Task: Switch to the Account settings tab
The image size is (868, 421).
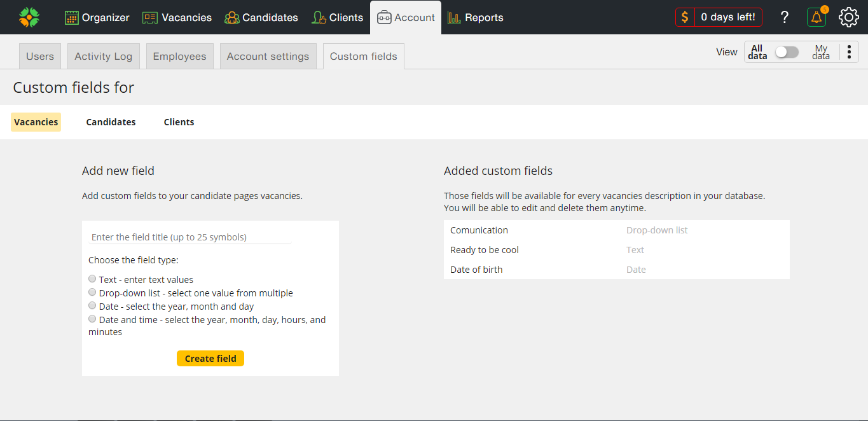Action: 268,56
